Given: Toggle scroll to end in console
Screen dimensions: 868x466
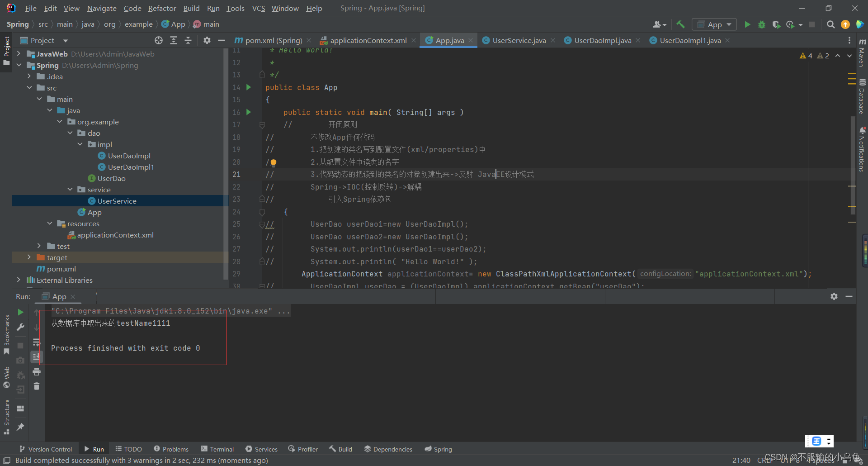Looking at the screenshot, I should (37, 357).
